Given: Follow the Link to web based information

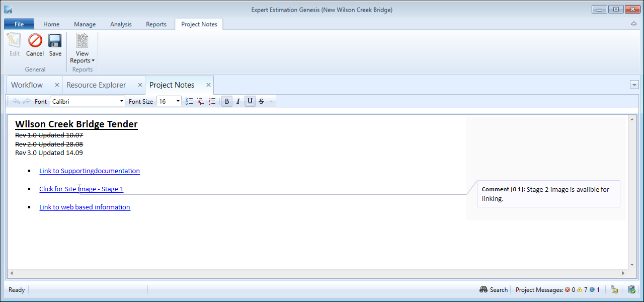Looking at the screenshot, I should tap(85, 207).
